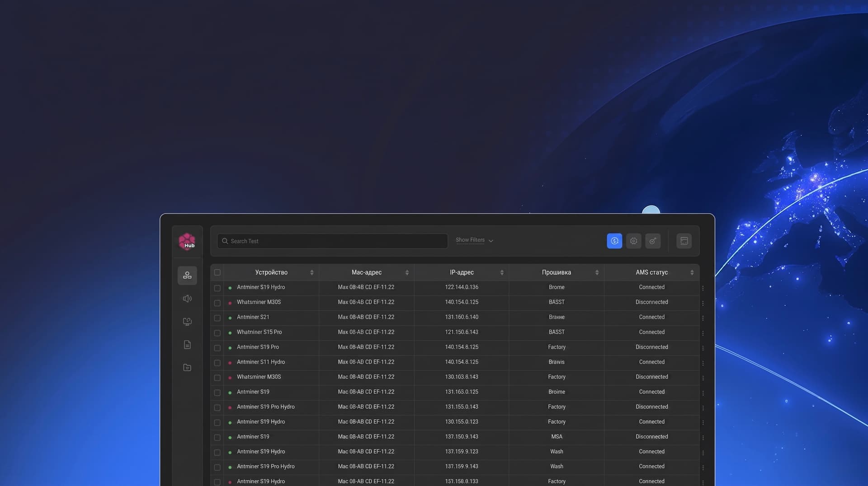Screen dimensions: 868x486
Task: Open row menu for IP 130.155.0.123
Action: (703, 423)
